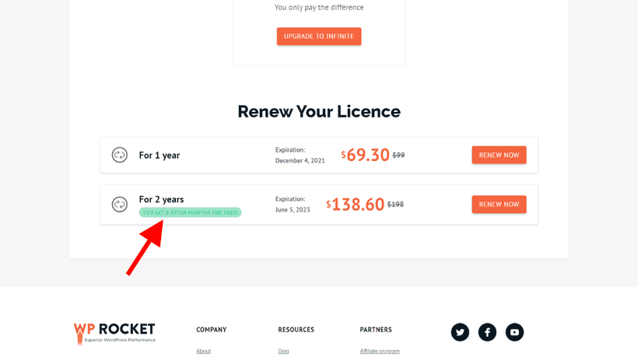Click the WP Rocket footer logo
Image resolution: width=638 pixels, height=364 pixels.
(x=114, y=332)
